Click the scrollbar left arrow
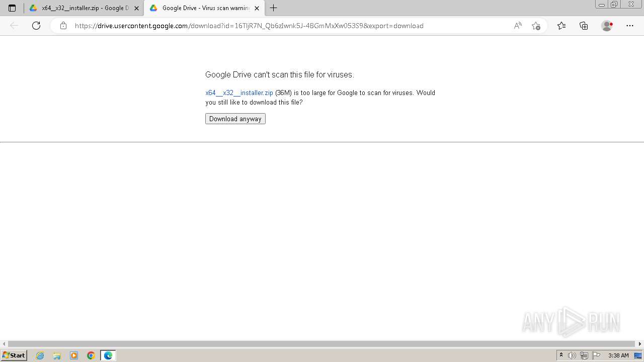This screenshot has height=362, width=644. point(4,344)
